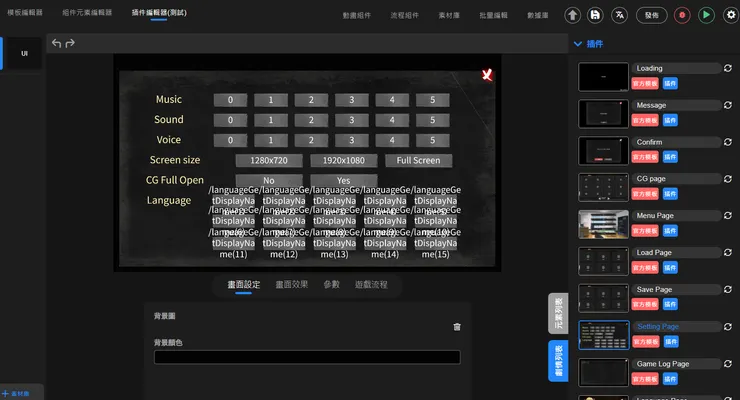Image resolution: width=740 pixels, height=400 pixels.
Task: Select the Setting Page thumbnail
Action: [x=604, y=335]
